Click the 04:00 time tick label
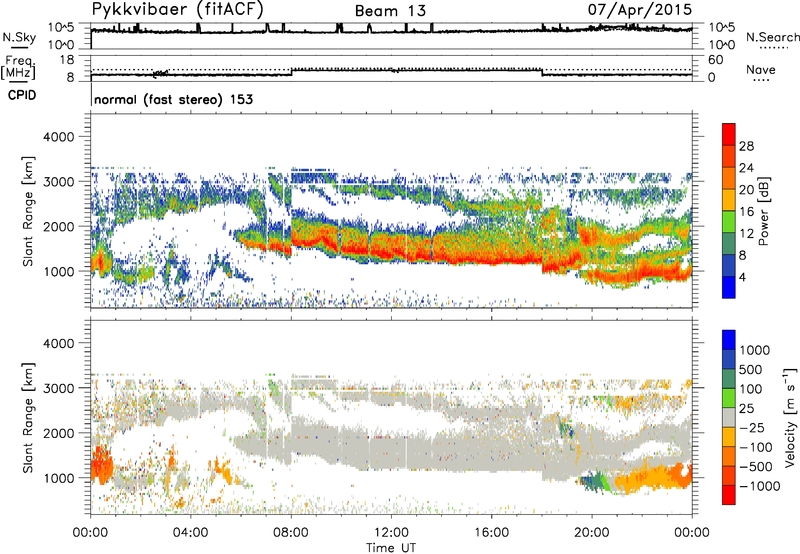Screen dimensions: 800x554 (x=190, y=533)
